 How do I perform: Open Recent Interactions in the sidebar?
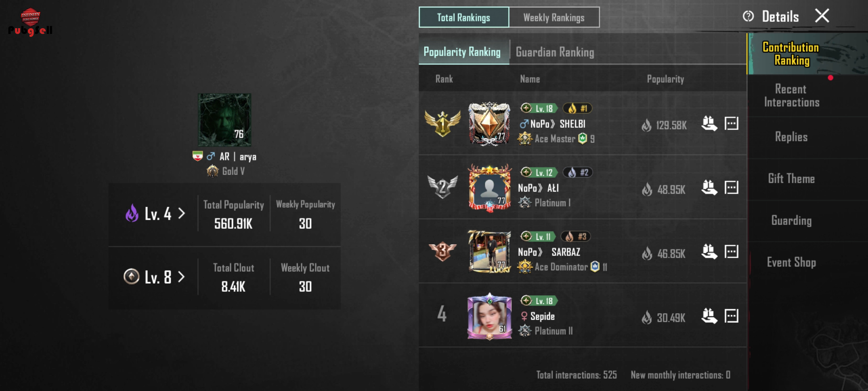point(792,96)
